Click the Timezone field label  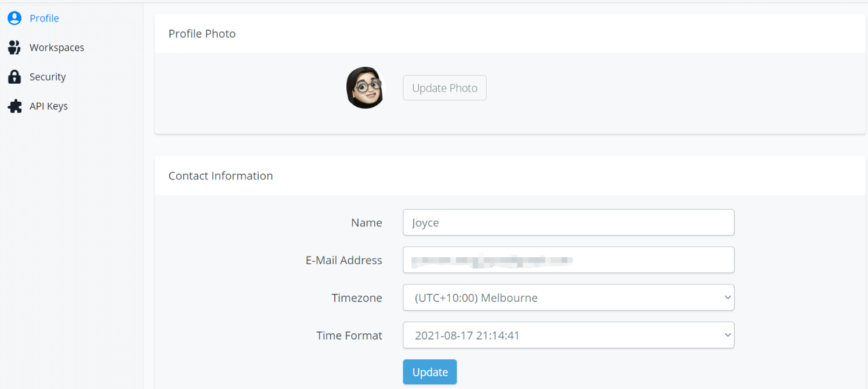[357, 298]
